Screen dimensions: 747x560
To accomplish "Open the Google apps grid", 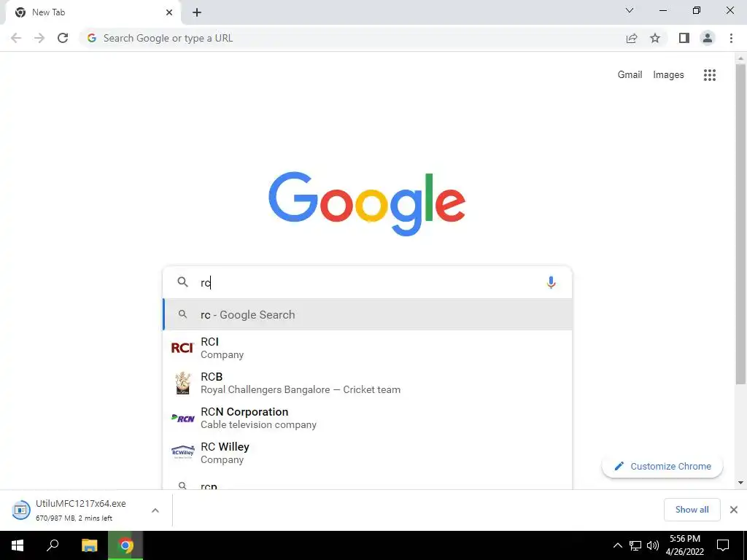I will point(710,75).
